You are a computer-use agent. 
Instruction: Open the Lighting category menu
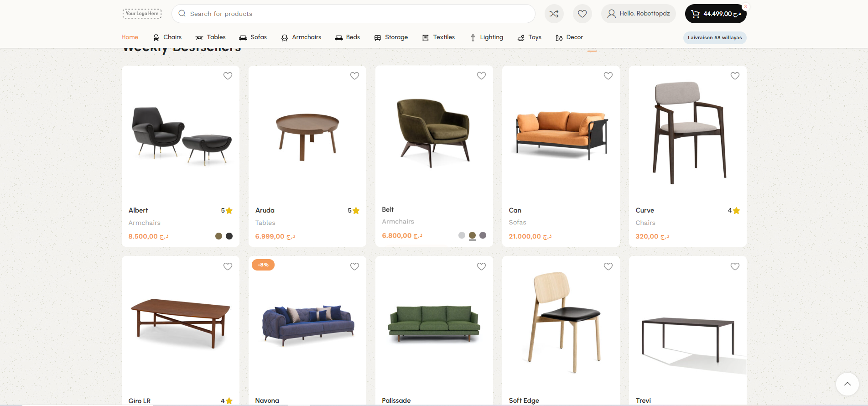click(487, 37)
